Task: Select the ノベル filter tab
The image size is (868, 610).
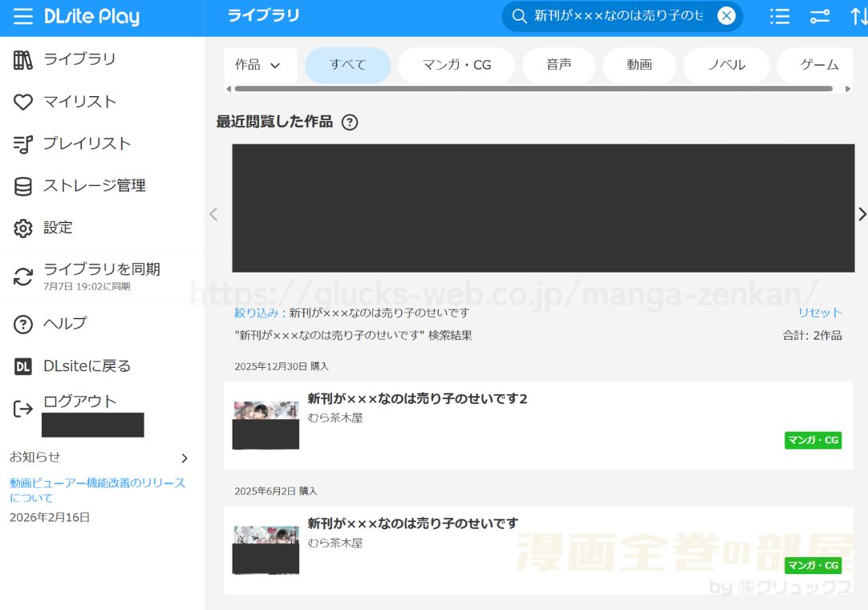Action: (726, 65)
